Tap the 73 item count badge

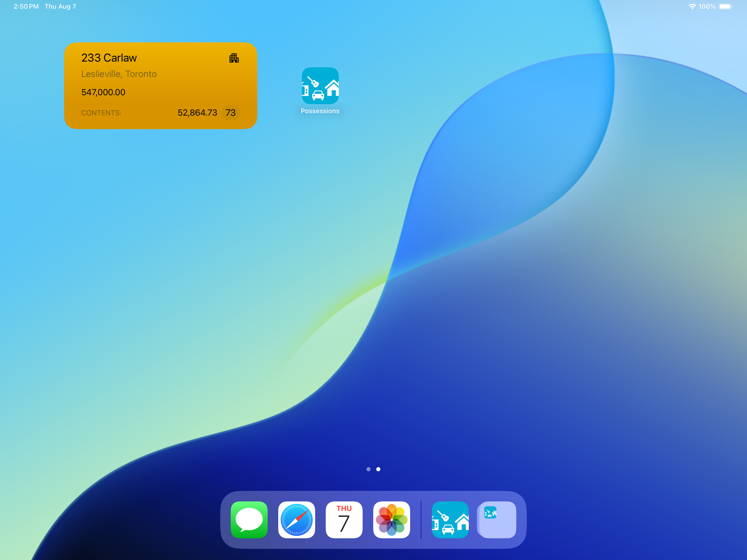(231, 113)
